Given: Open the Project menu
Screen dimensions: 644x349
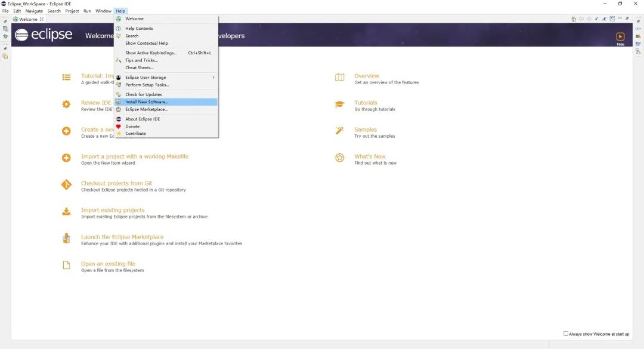Looking at the screenshot, I should (72, 11).
